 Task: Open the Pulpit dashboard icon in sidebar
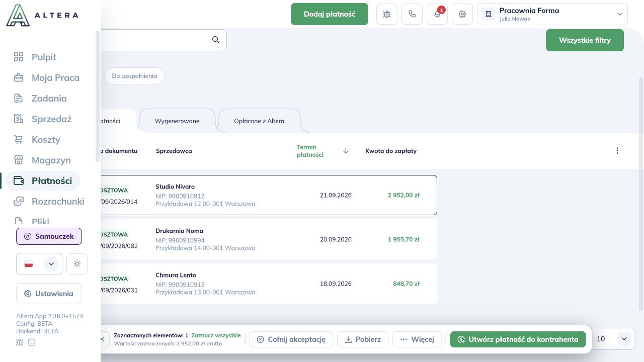pos(19,57)
